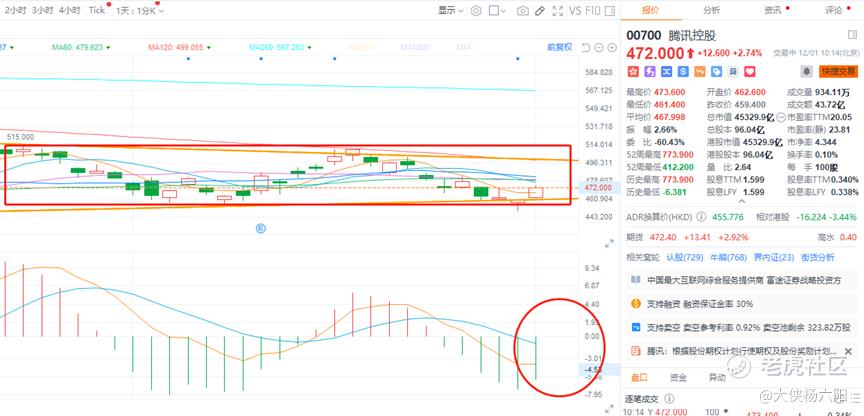Toggle fullscreen chart view
This screenshot has width=864, height=416.
pos(558,10)
